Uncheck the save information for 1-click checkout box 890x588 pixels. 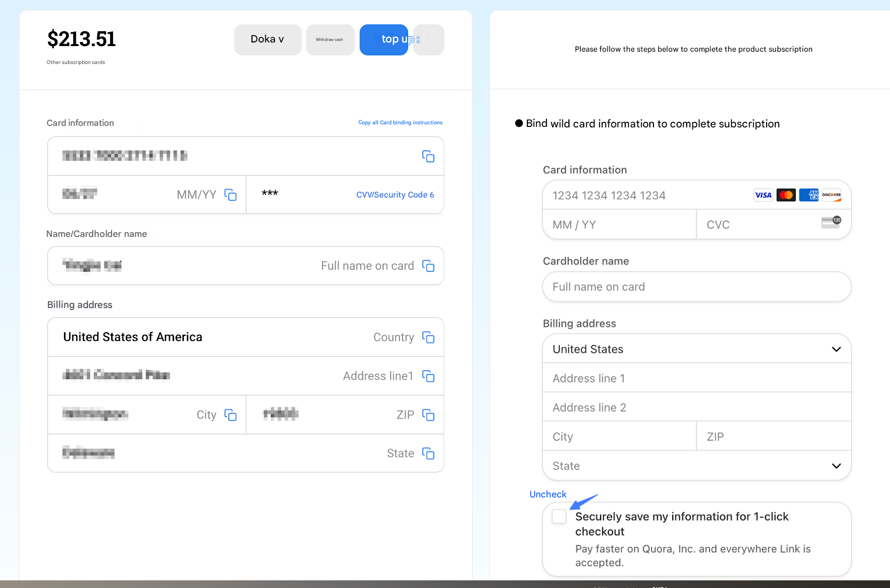click(x=559, y=516)
